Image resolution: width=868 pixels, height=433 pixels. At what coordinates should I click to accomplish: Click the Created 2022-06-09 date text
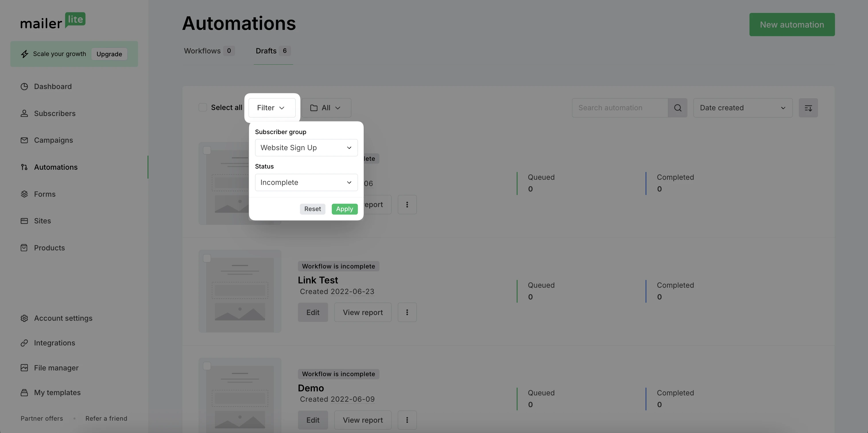pyautogui.click(x=337, y=399)
